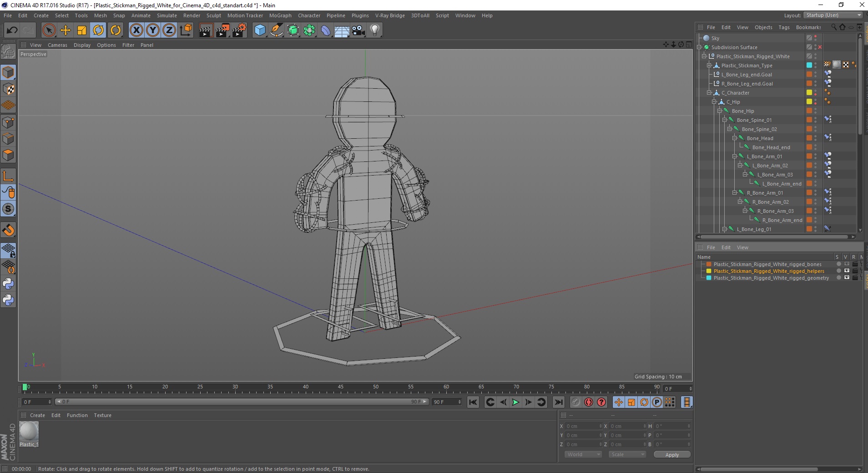Open Edit Render Settings icon
This screenshot has width=868, height=473.
click(239, 30)
